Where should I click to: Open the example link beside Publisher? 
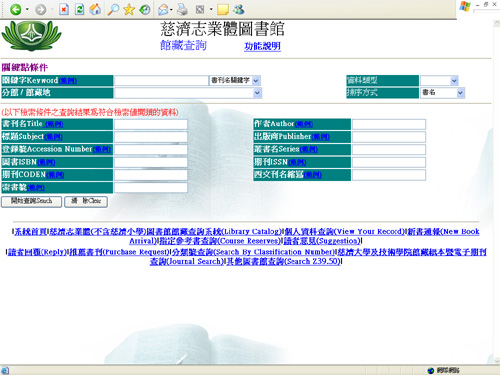pos(321,137)
